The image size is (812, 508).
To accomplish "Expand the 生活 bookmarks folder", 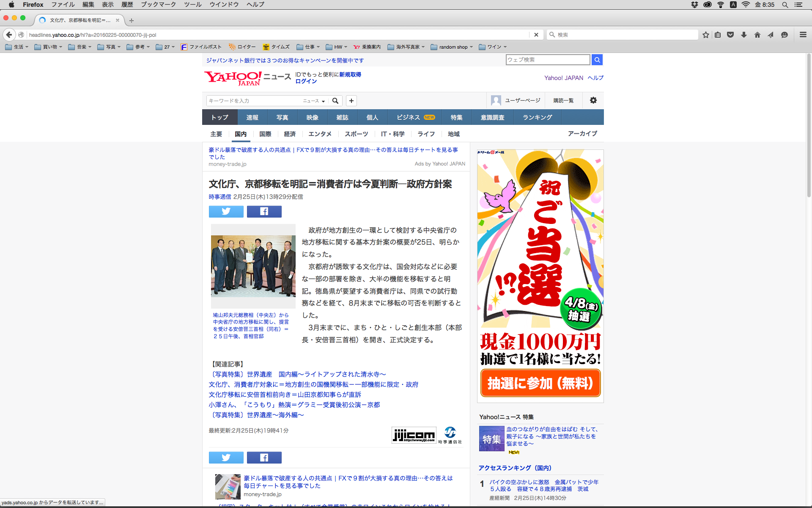I will point(17,47).
